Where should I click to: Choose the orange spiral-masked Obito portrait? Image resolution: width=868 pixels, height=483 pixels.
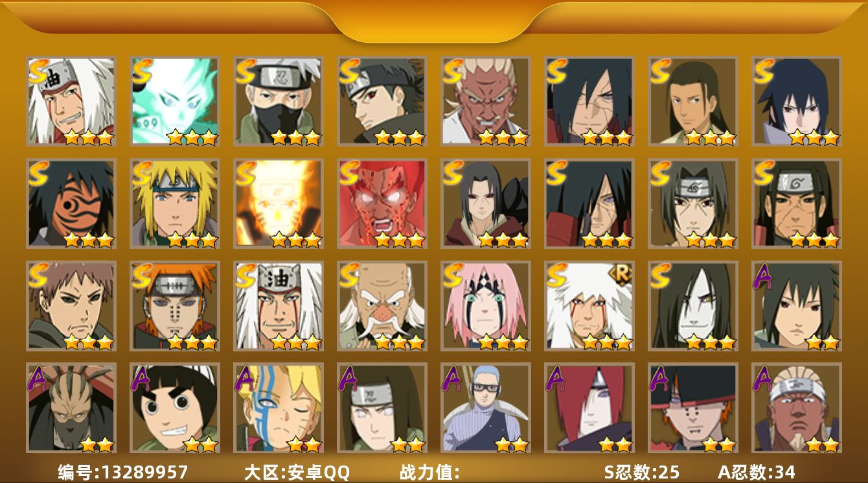pos(71,204)
